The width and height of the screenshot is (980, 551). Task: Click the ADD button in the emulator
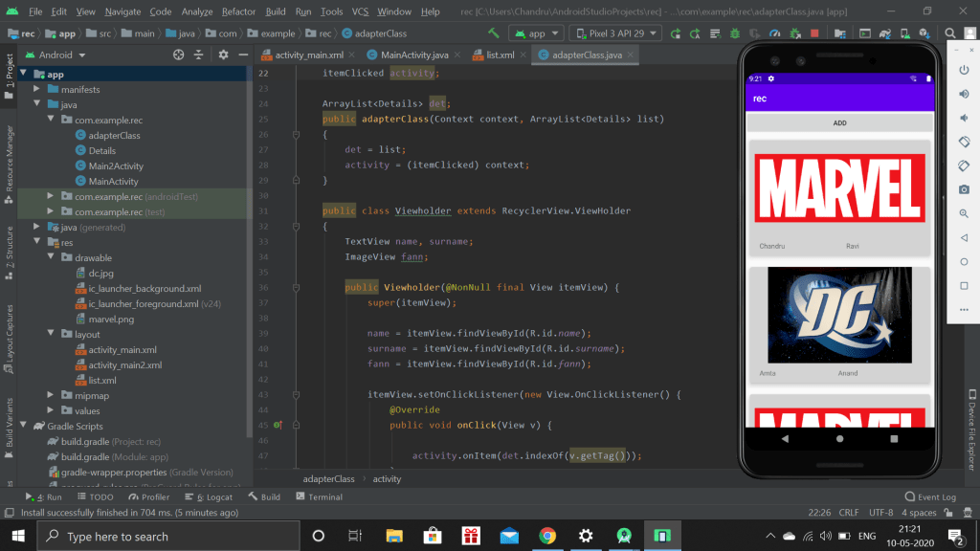point(839,123)
